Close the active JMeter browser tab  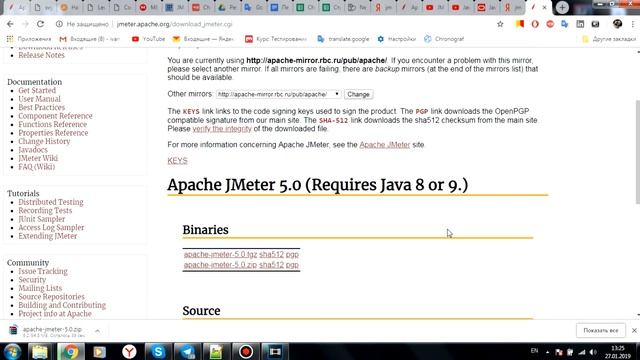544,7
